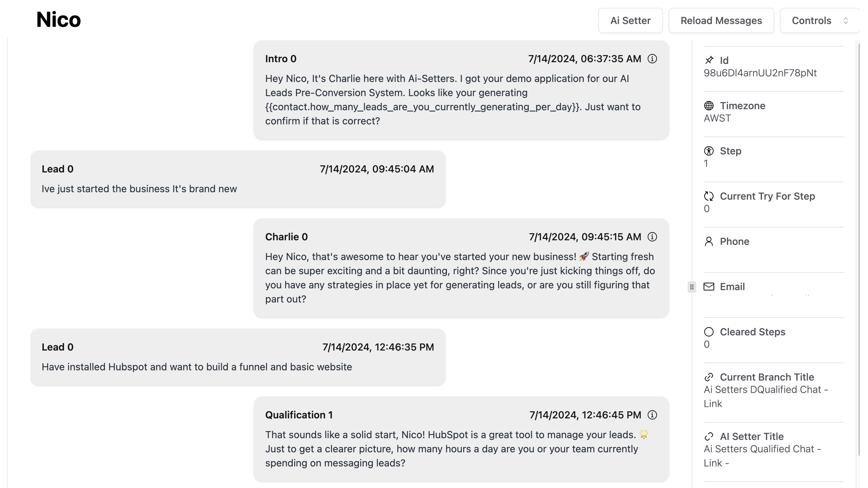Click the envelope icon beside Email
The width and height of the screenshot is (868, 488).
click(709, 287)
